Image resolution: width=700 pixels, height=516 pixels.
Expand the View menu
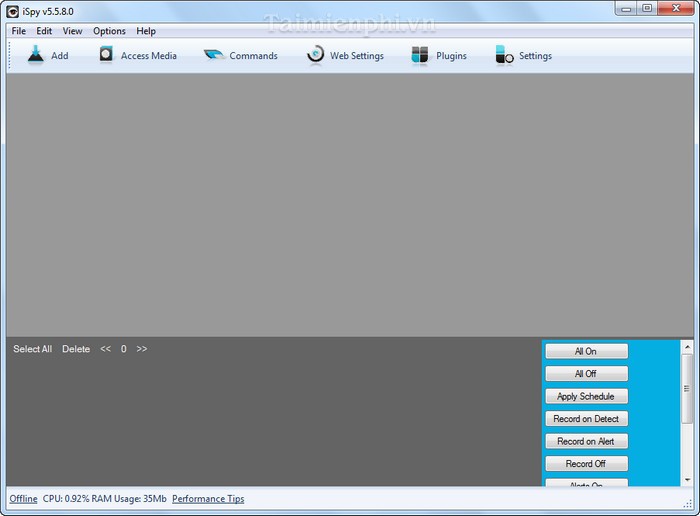(x=72, y=31)
